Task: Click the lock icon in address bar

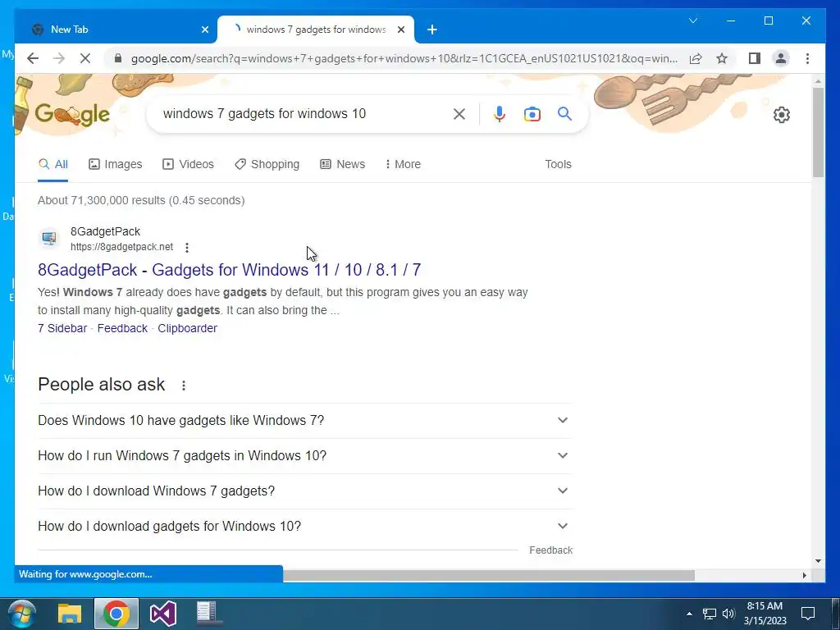Action: coord(118,58)
